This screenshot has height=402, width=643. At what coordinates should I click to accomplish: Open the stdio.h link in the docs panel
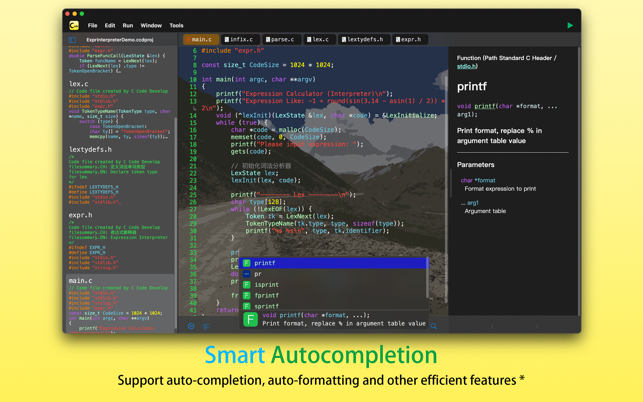tap(467, 66)
